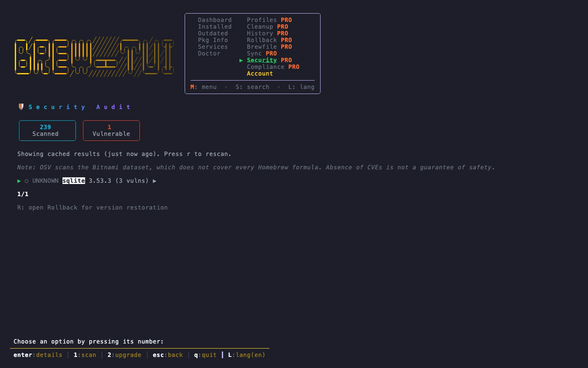Click the 'S: search' shortcut hint
The width and height of the screenshot is (588, 368).
[252, 87]
